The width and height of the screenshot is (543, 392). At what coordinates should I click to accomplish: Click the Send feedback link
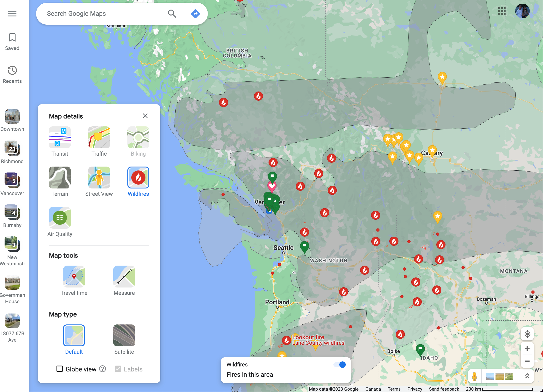[x=444, y=389]
